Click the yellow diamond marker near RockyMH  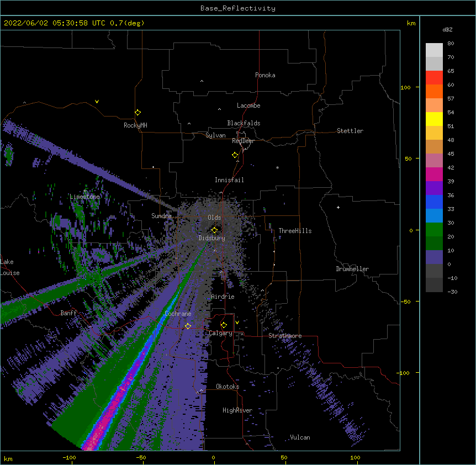[x=137, y=113]
